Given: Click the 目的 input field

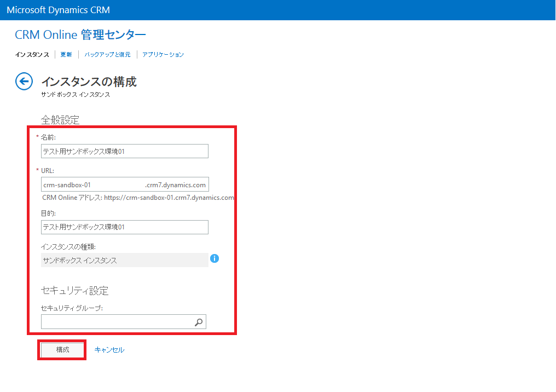Looking at the screenshot, I should point(125,227).
